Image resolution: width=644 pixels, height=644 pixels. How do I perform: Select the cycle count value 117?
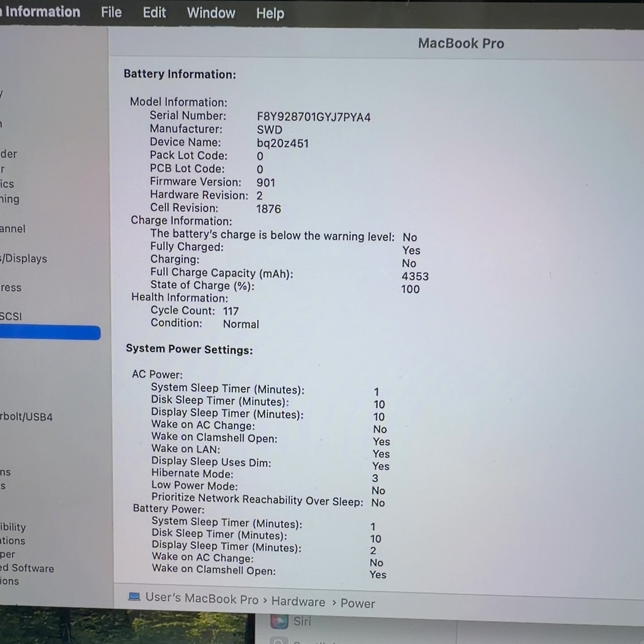click(x=231, y=311)
